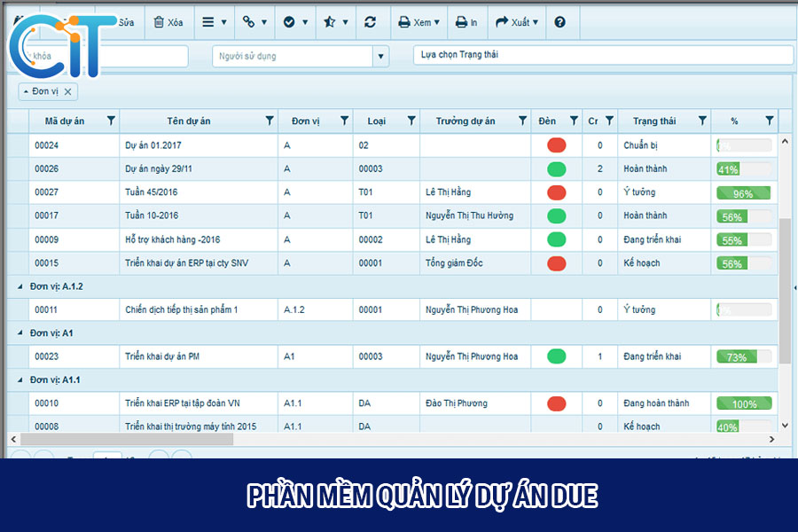The image size is (798, 532).
Task: Click the 73% progress bar of project 00023
Action: point(744,356)
